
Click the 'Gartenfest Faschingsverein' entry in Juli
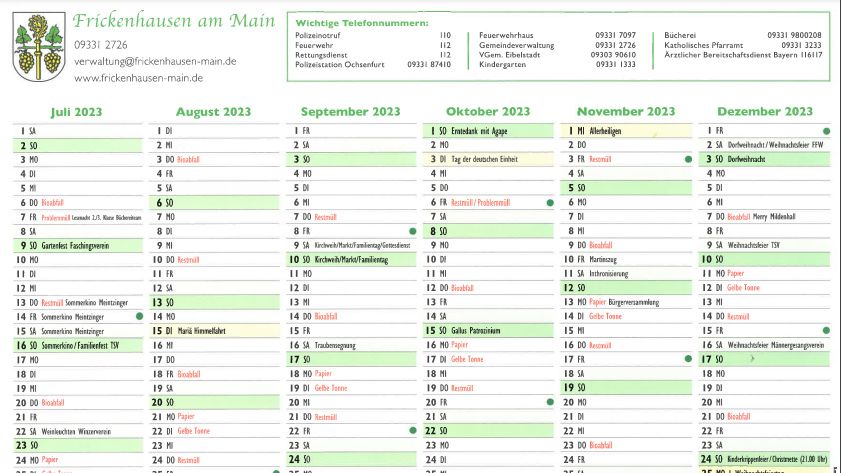click(x=75, y=246)
